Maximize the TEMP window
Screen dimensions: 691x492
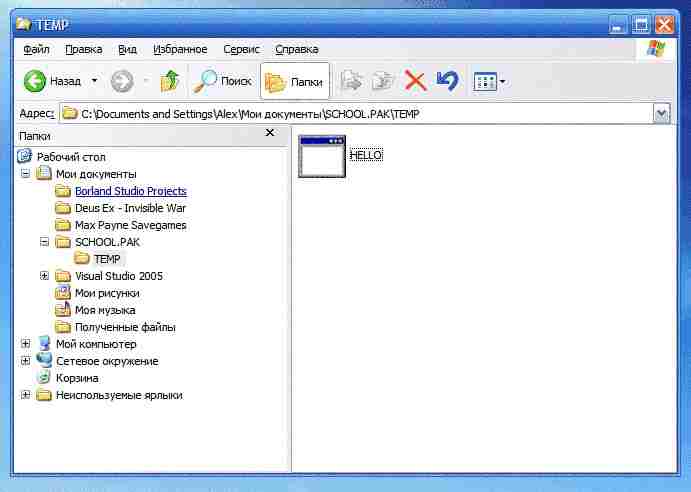click(641, 25)
